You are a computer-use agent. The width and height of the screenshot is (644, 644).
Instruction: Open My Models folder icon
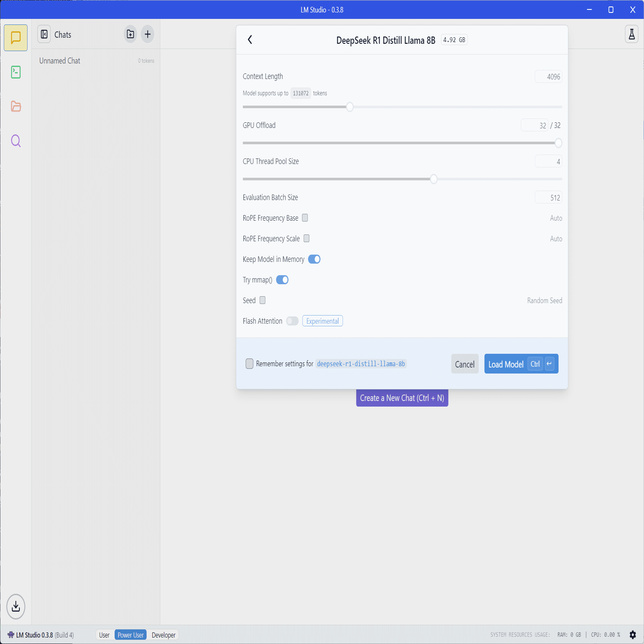tap(16, 106)
